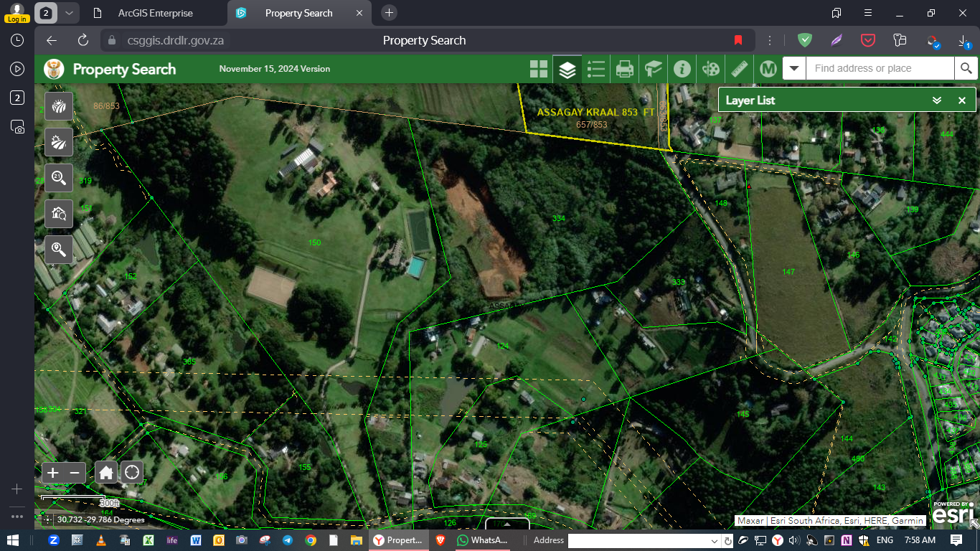Expand the attribute table arrow at bottom

coord(507,524)
